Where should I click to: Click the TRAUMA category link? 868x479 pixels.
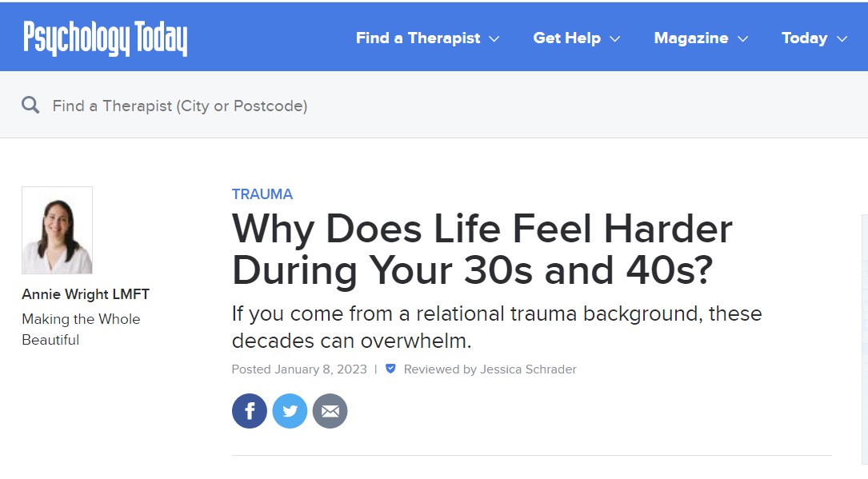click(262, 194)
